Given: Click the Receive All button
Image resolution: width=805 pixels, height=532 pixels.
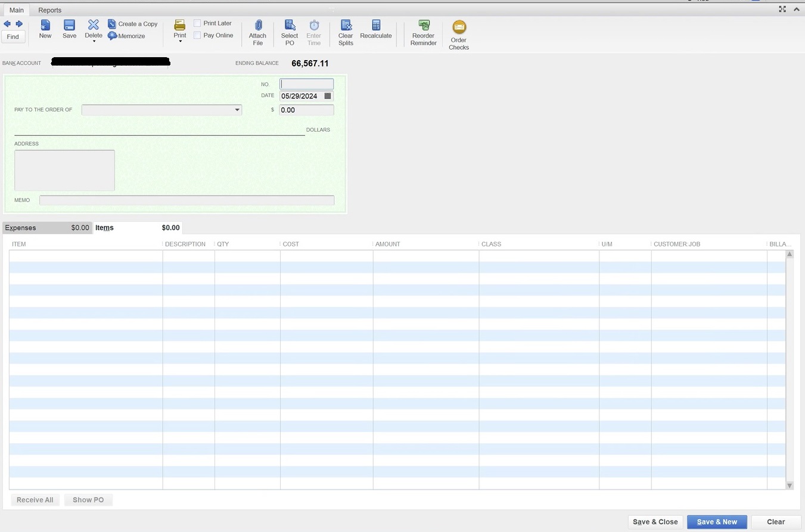Looking at the screenshot, I should tap(35, 500).
